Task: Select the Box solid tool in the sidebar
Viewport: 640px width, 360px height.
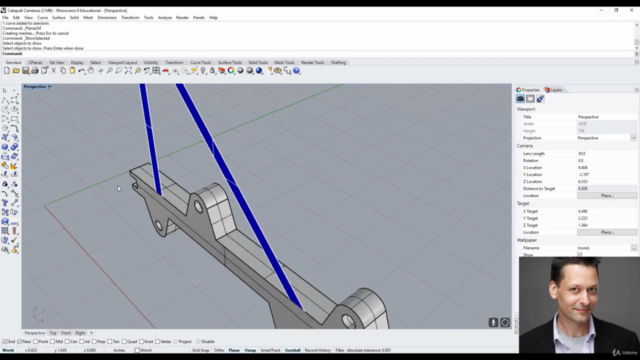Action: 5,147
